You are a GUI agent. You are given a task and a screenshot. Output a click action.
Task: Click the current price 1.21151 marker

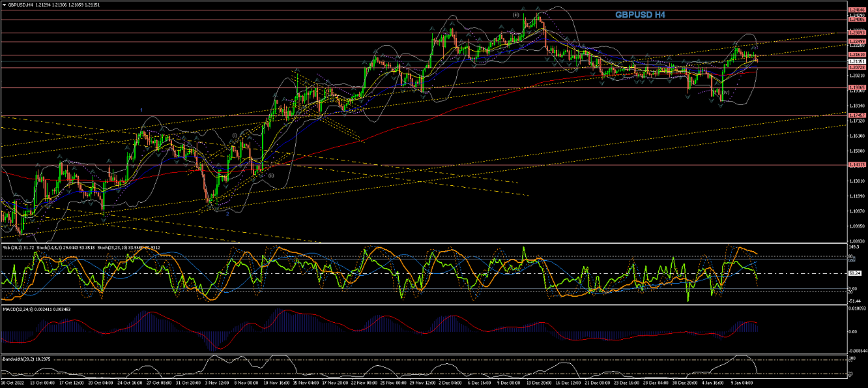(856, 61)
